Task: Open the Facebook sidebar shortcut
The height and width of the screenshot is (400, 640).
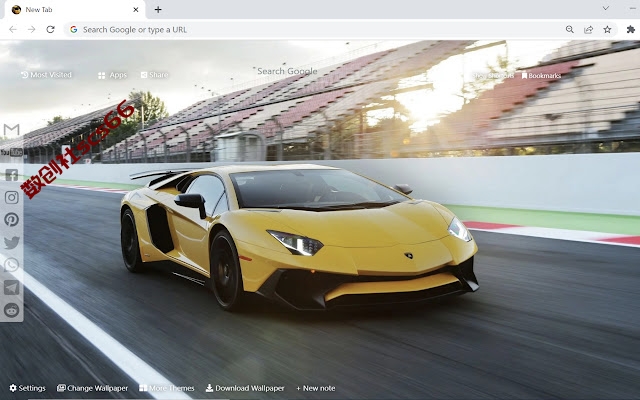Action: tap(11, 175)
